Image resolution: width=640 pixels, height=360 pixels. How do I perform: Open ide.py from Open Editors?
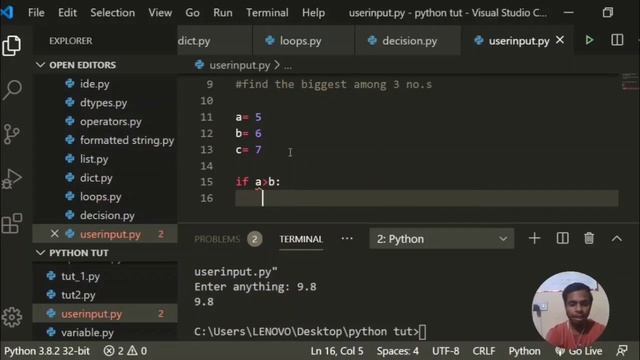click(x=105, y=84)
